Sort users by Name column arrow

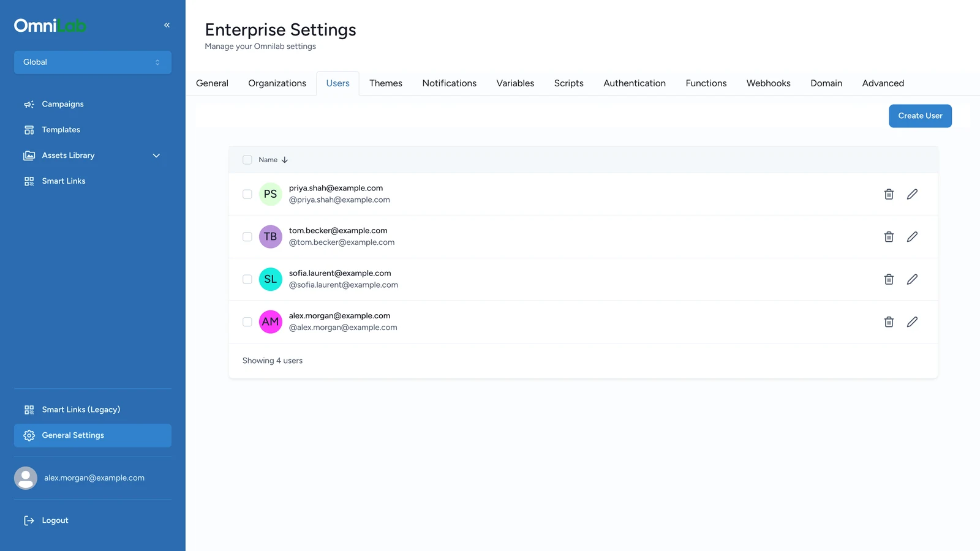click(285, 160)
